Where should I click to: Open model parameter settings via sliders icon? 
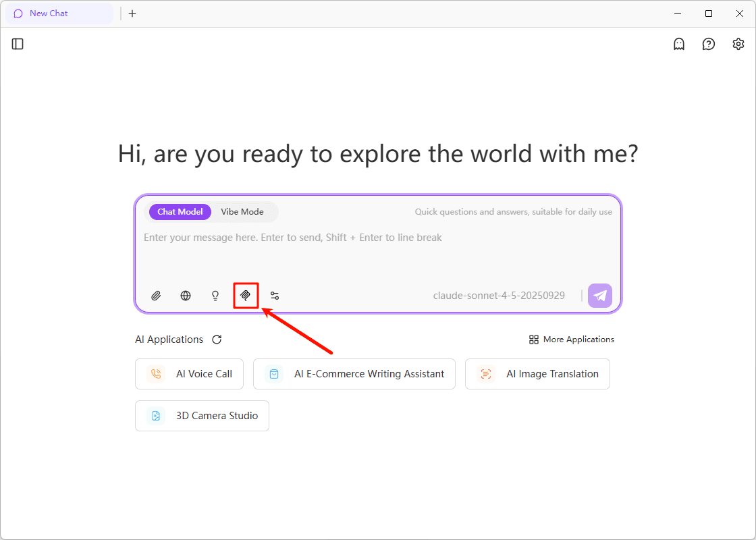[x=275, y=296]
